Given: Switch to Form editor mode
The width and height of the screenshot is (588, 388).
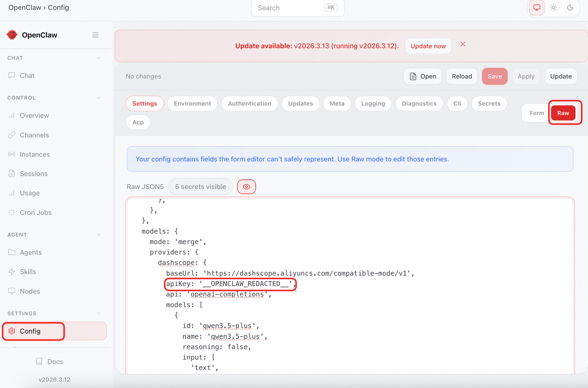Looking at the screenshot, I should (537, 113).
